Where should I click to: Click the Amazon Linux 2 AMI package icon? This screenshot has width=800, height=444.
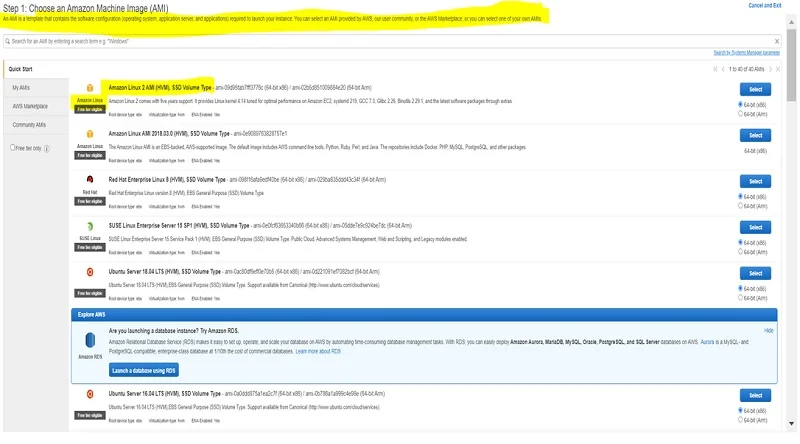click(x=90, y=88)
